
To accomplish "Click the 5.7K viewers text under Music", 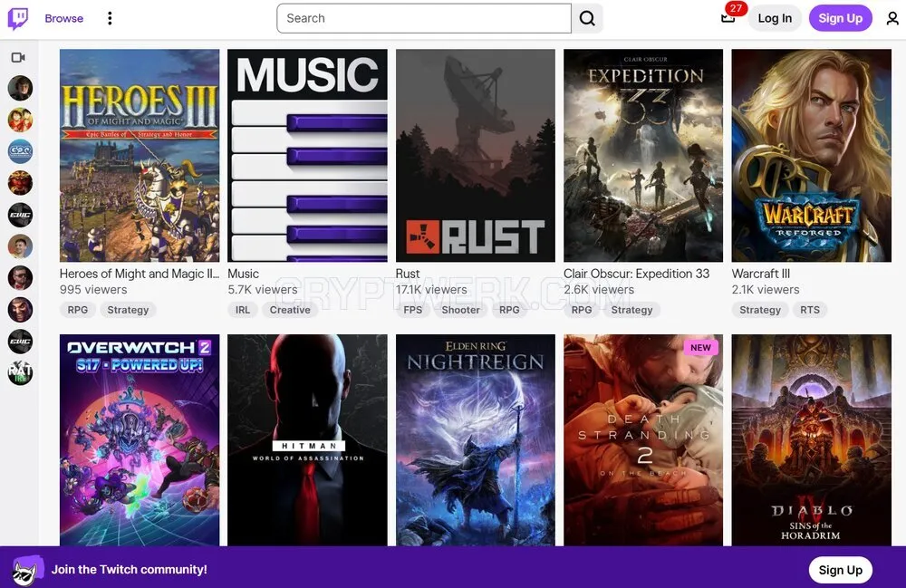I will [x=263, y=289].
